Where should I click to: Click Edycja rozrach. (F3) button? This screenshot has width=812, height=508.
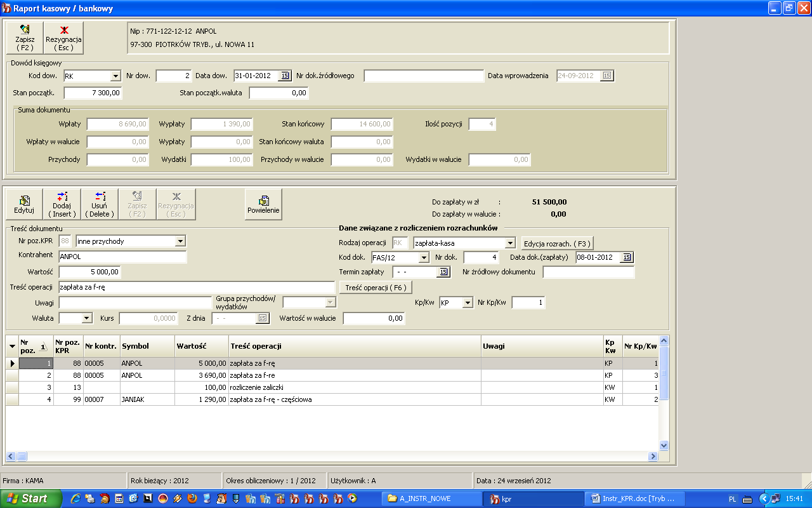click(557, 243)
